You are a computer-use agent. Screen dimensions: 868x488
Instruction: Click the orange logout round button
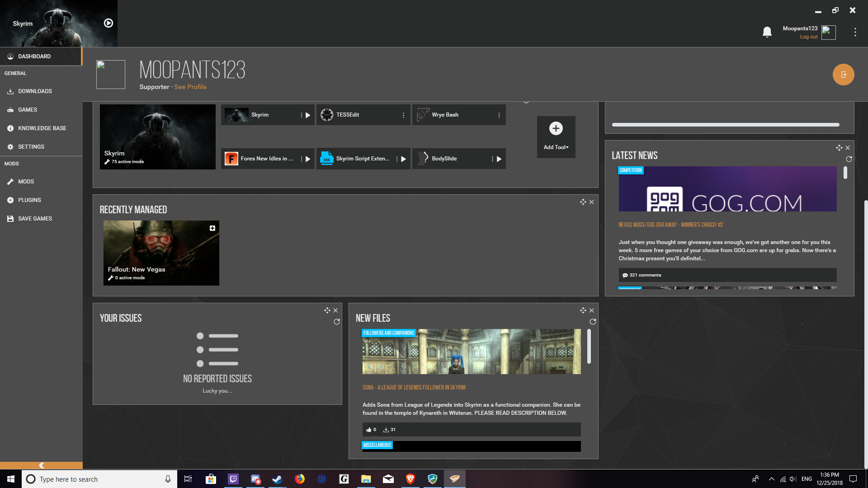pos(843,75)
